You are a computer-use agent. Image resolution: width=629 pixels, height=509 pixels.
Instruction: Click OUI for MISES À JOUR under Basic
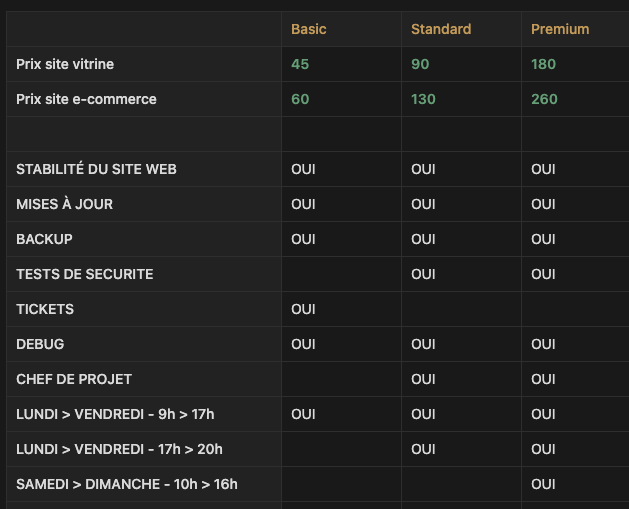pyautogui.click(x=303, y=204)
